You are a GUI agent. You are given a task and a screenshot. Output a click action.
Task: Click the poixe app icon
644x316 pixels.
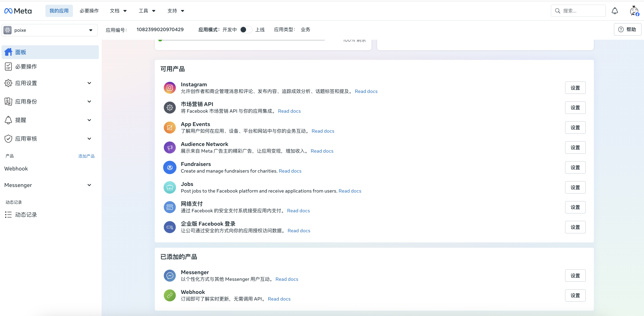[8, 30]
